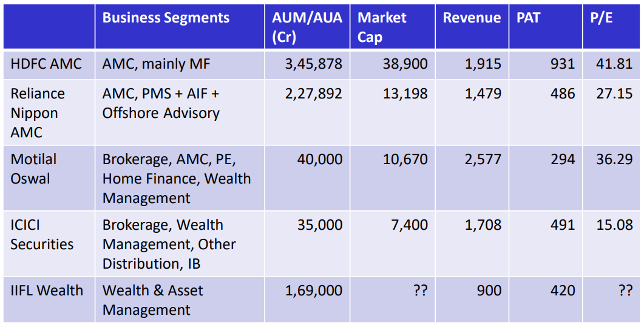
Task: Select the Revenue column header
Action: [x=472, y=18]
